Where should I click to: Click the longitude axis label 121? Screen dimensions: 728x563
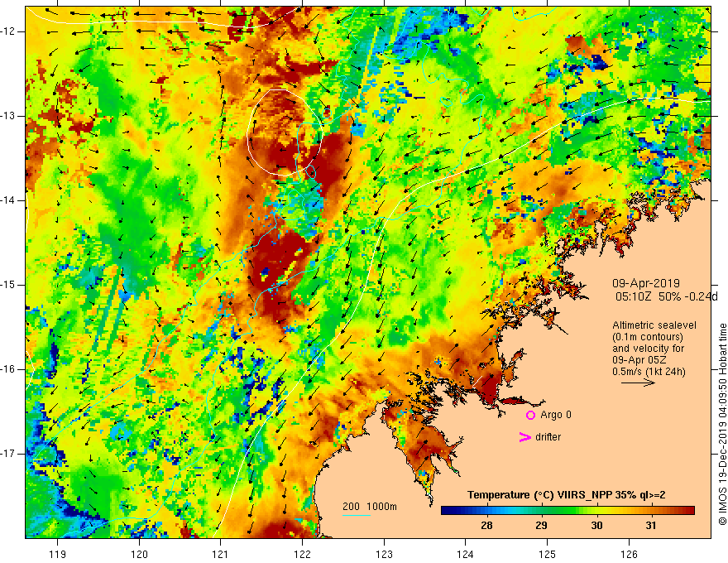tap(221, 554)
